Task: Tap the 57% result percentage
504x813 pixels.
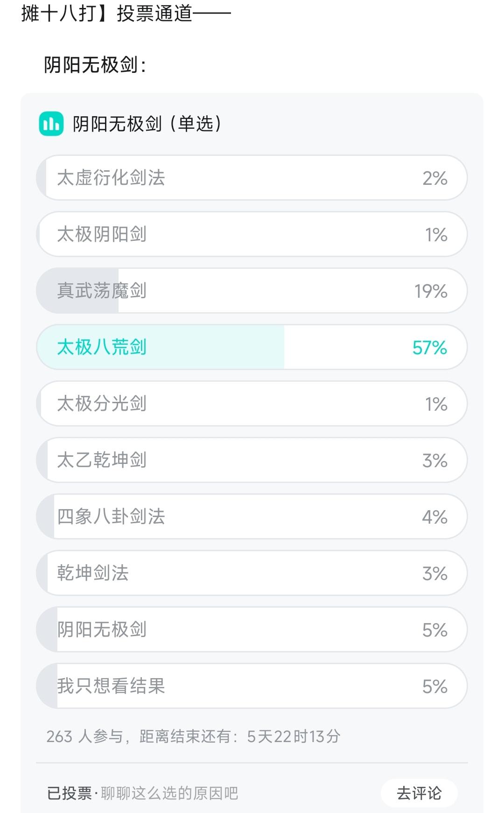Action: tap(430, 348)
